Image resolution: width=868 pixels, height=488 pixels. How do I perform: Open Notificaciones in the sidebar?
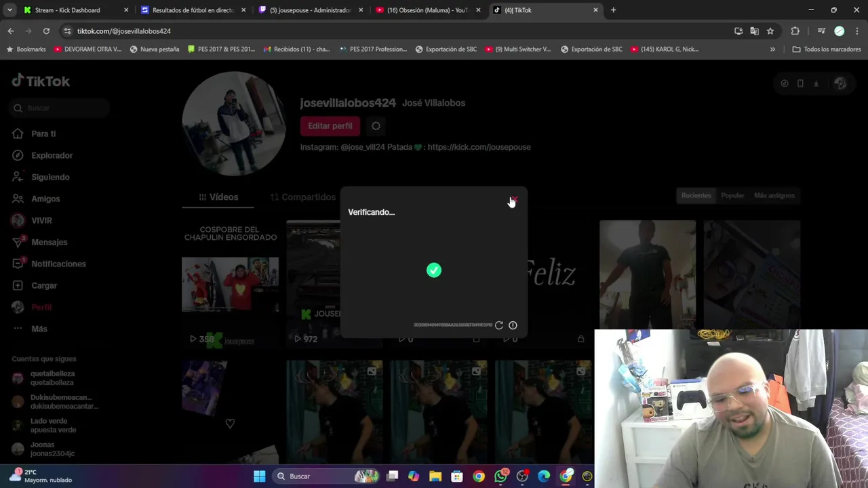58,264
